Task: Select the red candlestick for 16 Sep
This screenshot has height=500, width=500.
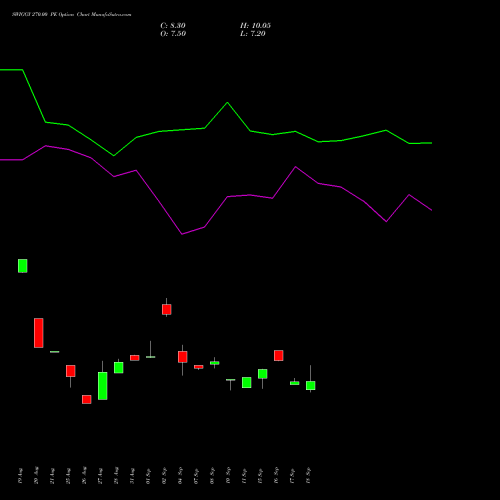Action: pos(279,355)
